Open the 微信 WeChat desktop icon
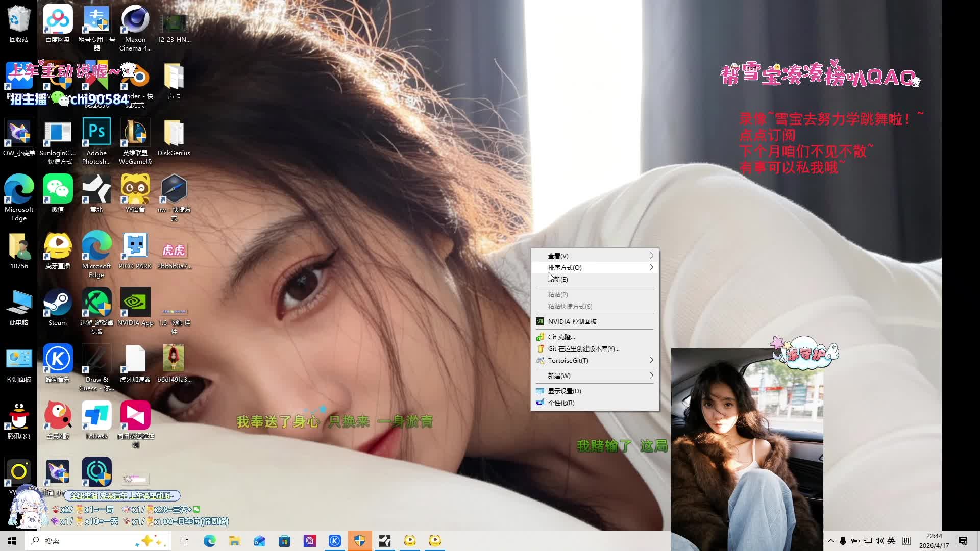Screen dimensions: 980x551 [x=58, y=190]
